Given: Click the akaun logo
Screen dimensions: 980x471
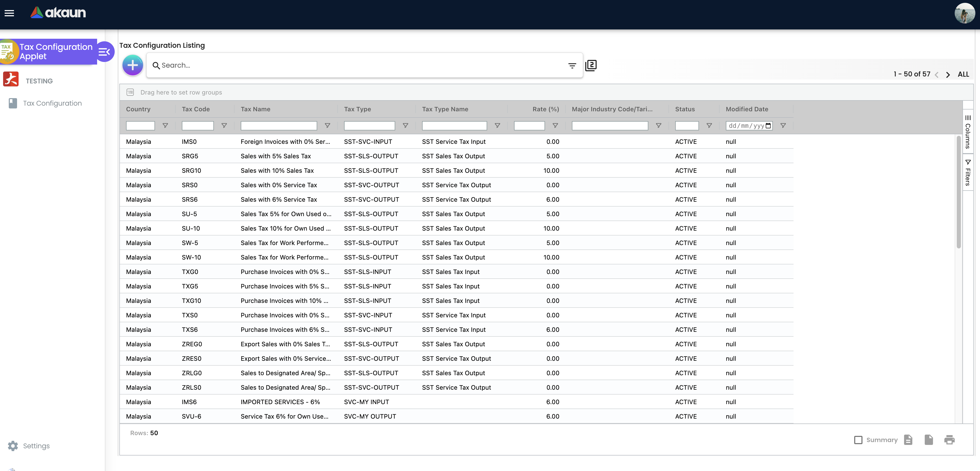Looking at the screenshot, I should [58, 13].
